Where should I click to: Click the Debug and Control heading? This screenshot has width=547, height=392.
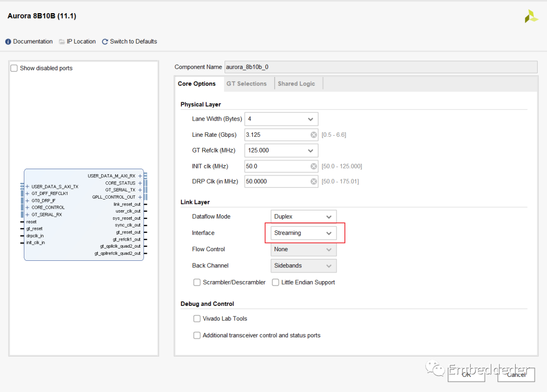pos(207,304)
